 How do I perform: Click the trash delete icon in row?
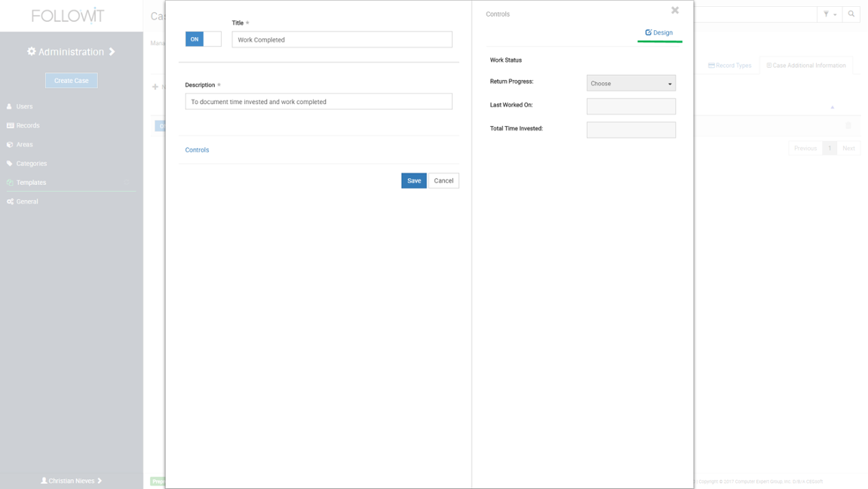pyautogui.click(x=848, y=126)
